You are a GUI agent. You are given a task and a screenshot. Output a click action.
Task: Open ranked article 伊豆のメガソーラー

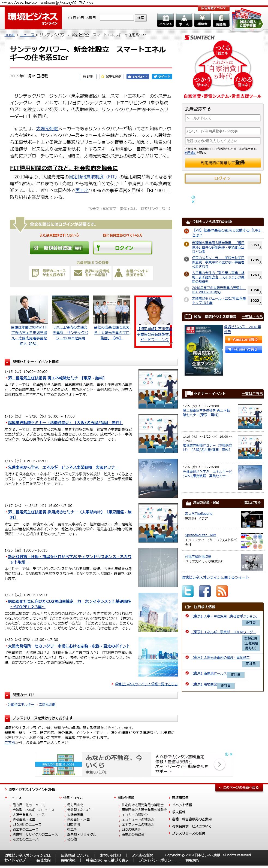coord(218,262)
